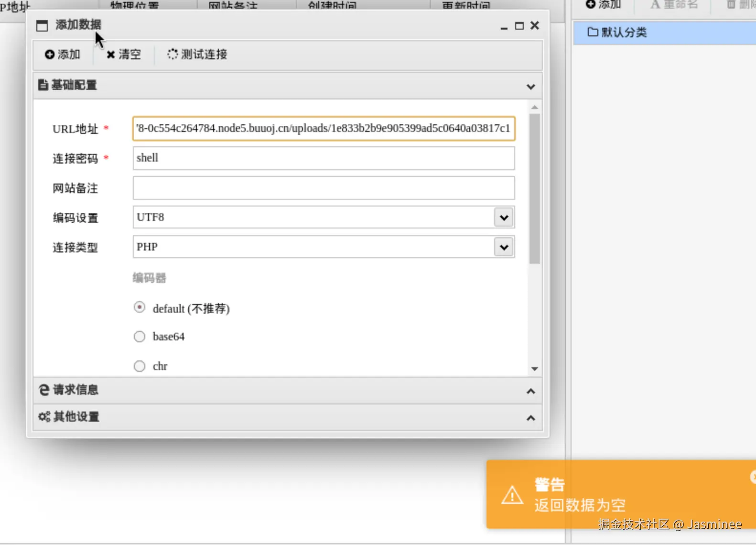Click 添加 in the category panel
Viewport: 756px width, 545px height.
click(x=603, y=5)
